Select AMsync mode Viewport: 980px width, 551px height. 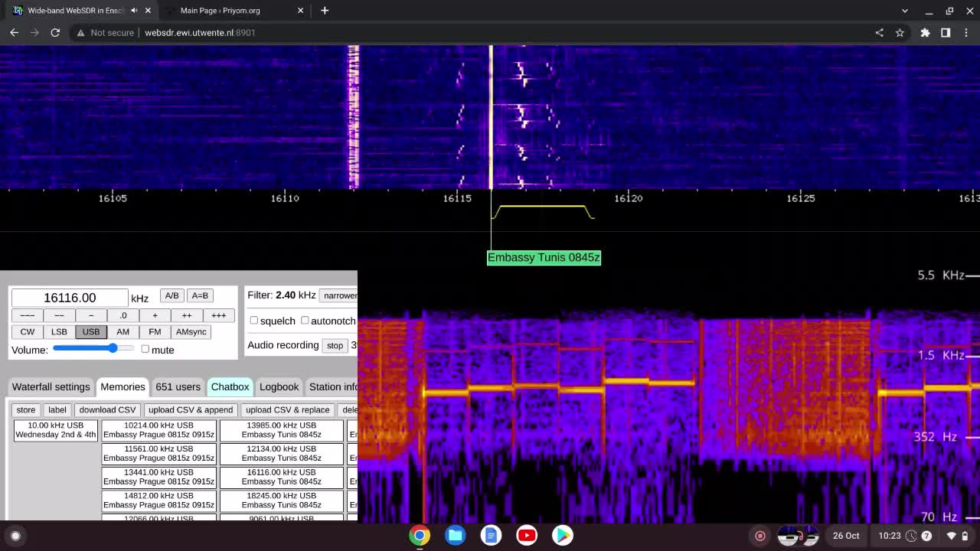[191, 331]
